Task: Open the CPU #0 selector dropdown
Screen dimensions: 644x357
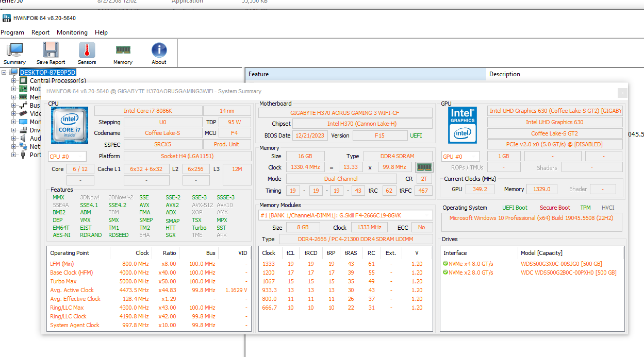Action: pos(68,156)
